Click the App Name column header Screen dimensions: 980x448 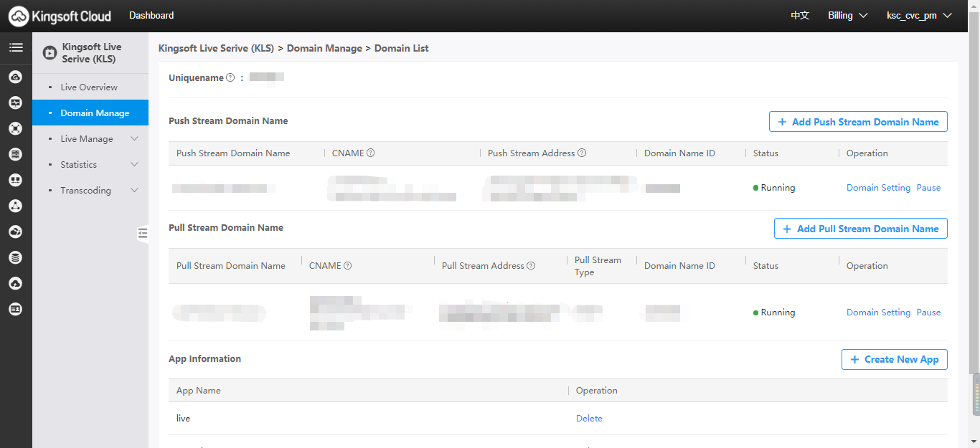199,391
